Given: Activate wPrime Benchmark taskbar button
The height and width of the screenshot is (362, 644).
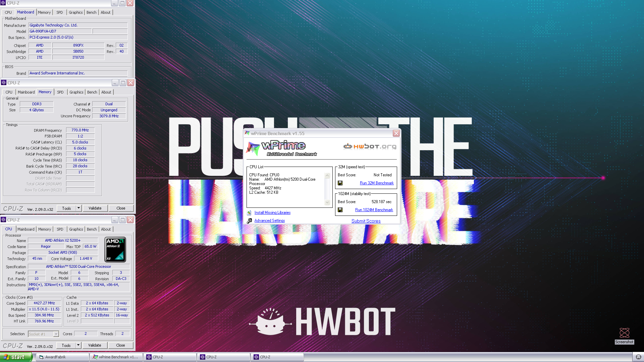Looking at the screenshot, I should point(116,357).
